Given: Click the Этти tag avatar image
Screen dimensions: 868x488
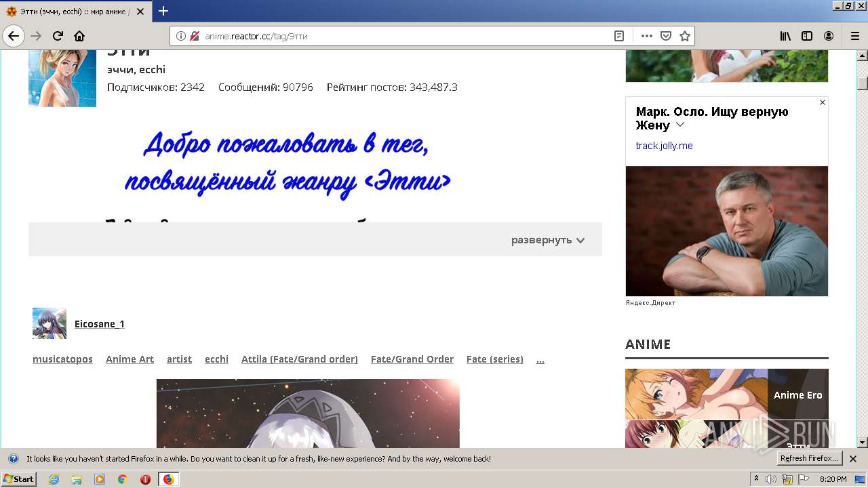Looking at the screenshot, I should (62, 79).
